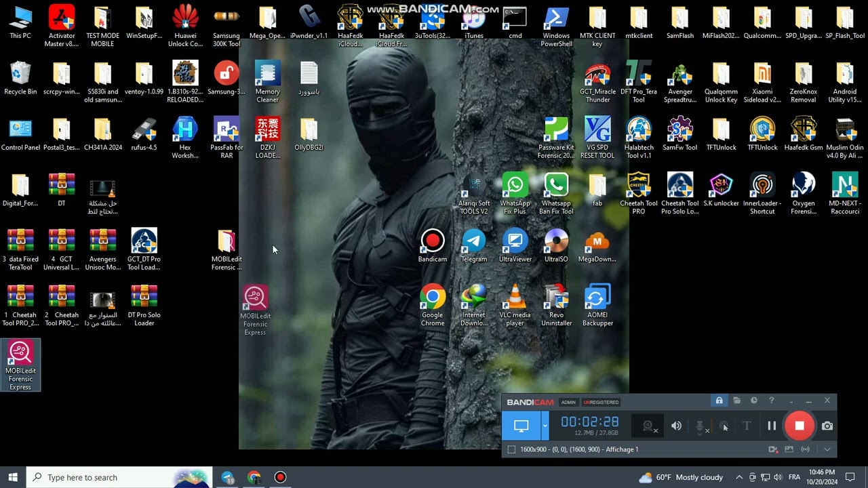
Task: Open Control Panel desktop shortcut
Action: (x=20, y=134)
